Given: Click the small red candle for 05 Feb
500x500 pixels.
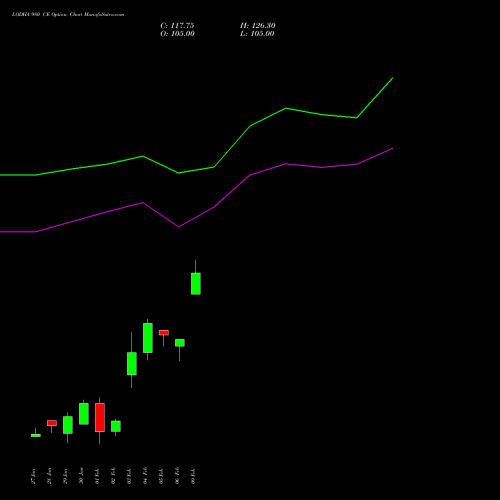Looking at the screenshot, I should coord(164,333).
